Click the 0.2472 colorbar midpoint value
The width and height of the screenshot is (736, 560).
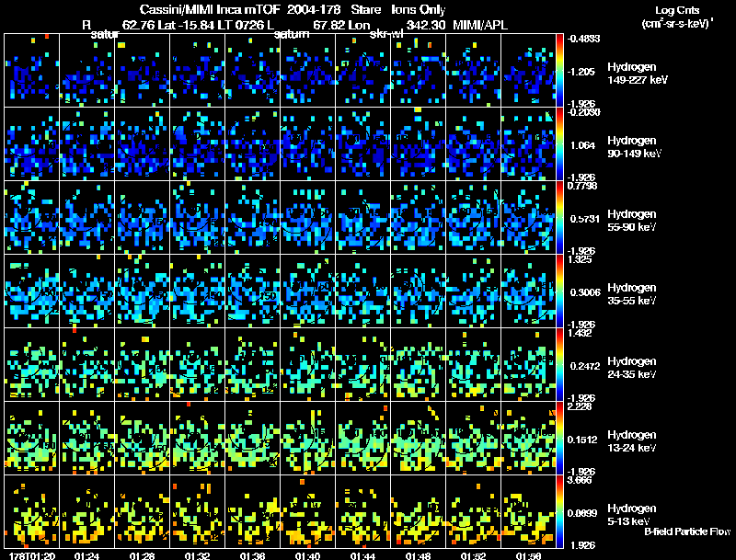(585, 366)
